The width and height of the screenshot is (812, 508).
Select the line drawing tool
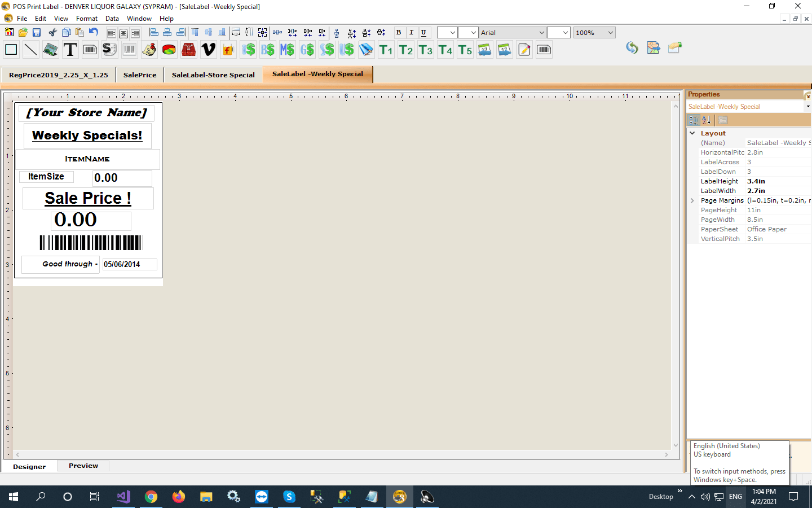(30, 50)
